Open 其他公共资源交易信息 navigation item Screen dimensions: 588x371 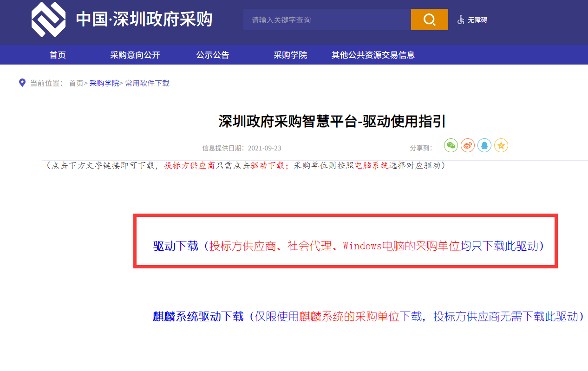point(372,55)
